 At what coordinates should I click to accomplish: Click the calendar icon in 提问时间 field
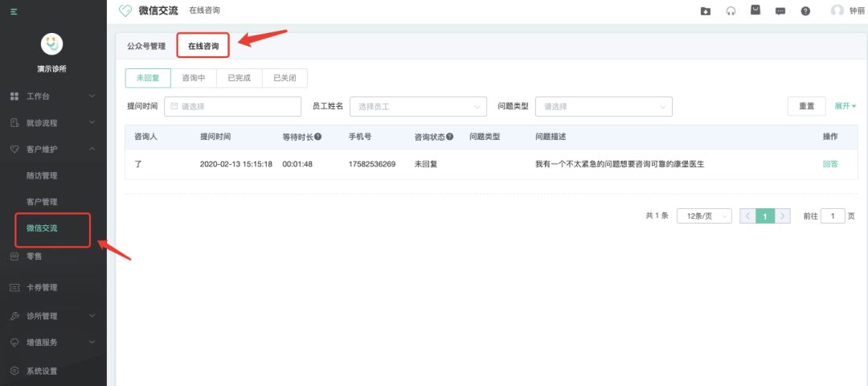coord(174,106)
